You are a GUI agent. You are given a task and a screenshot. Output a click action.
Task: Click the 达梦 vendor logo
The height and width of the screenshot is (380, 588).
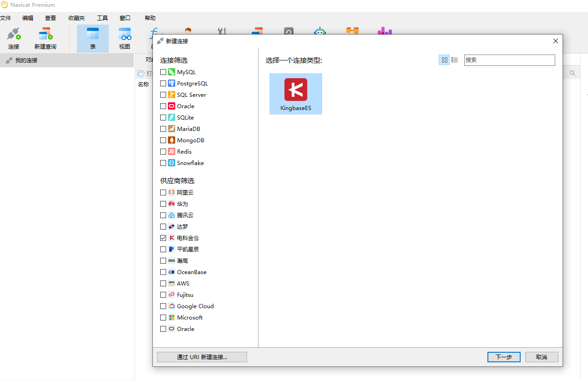(172, 226)
